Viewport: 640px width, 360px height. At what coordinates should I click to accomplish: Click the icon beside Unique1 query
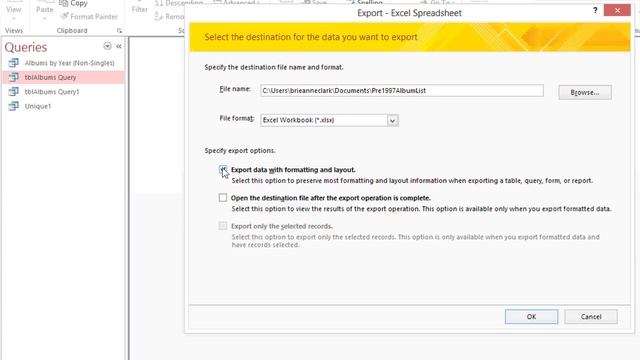[x=13, y=106]
